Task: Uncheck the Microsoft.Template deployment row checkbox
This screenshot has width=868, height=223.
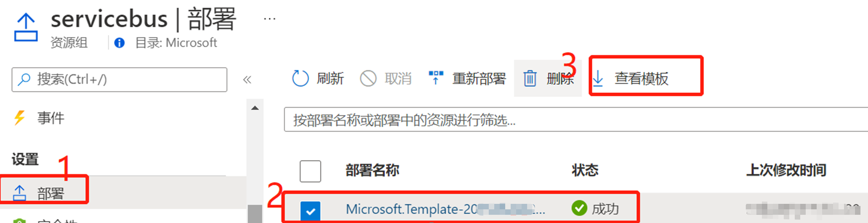Action: click(x=310, y=211)
